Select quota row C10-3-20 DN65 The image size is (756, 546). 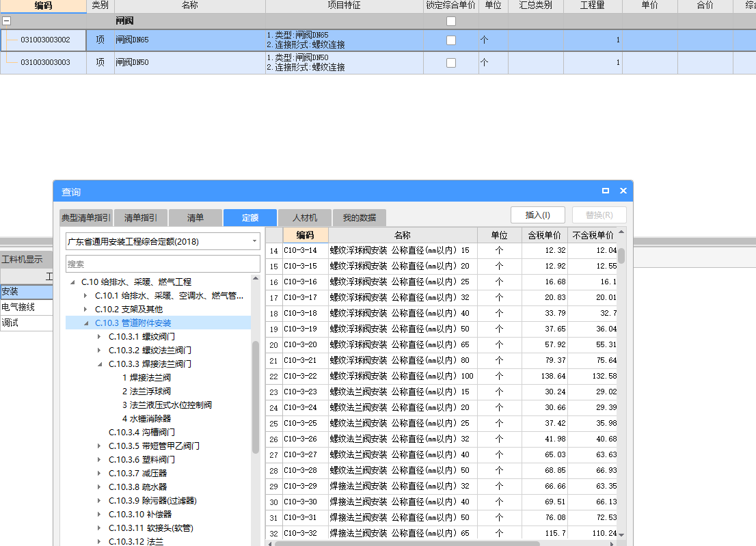click(441, 344)
